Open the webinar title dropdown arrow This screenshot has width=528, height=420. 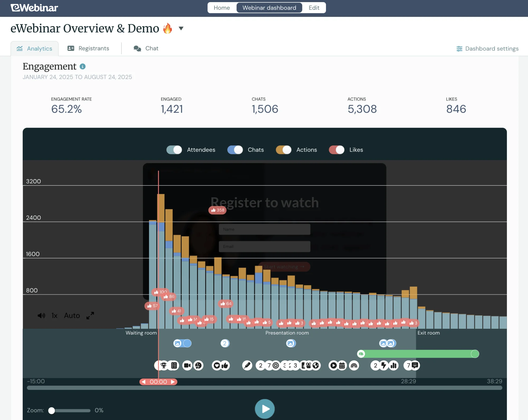(181, 28)
